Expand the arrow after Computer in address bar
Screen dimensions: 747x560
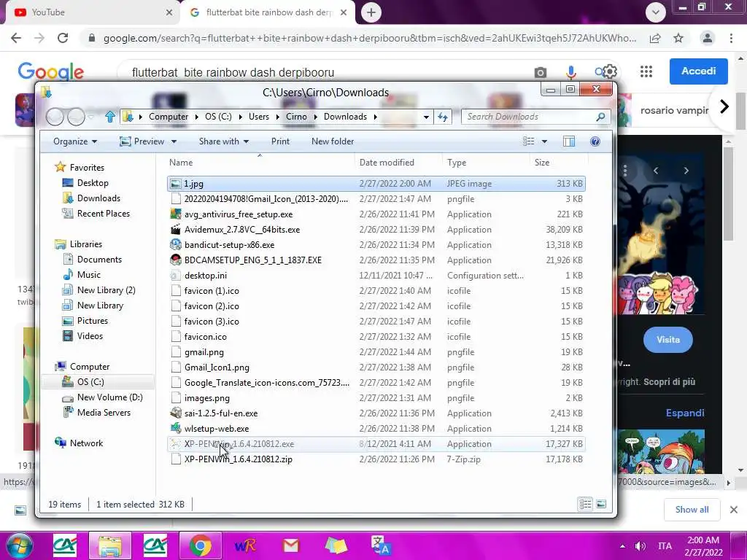(x=196, y=117)
